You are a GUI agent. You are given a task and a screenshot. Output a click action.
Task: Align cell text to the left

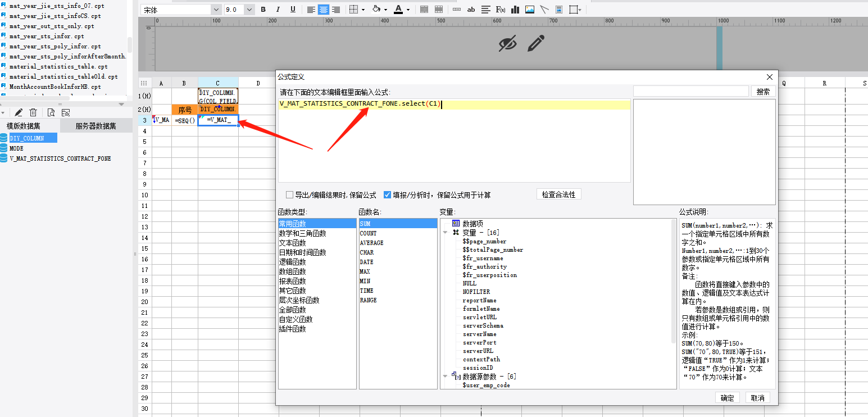tap(311, 10)
